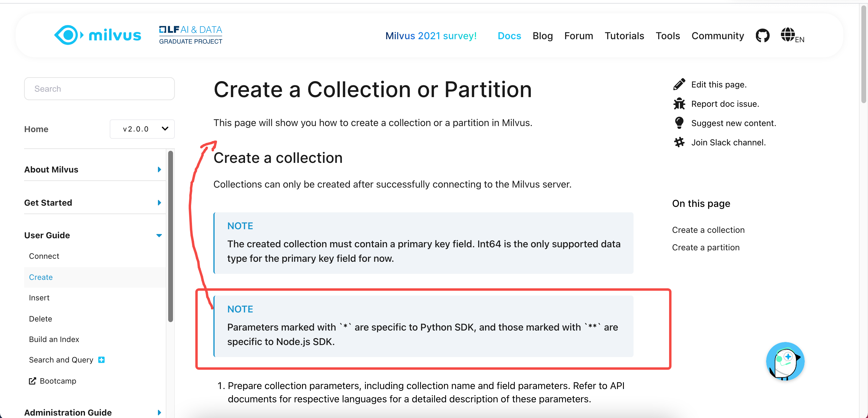Click the pencil icon for Edit this page
The height and width of the screenshot is (418, 868).
click(679, 84)
